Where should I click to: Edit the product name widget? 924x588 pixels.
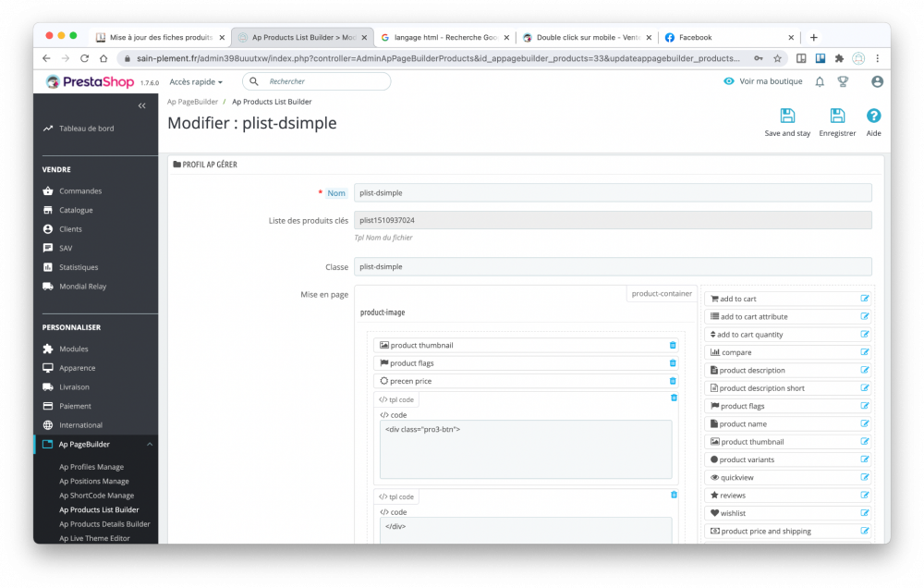[865, 423]
